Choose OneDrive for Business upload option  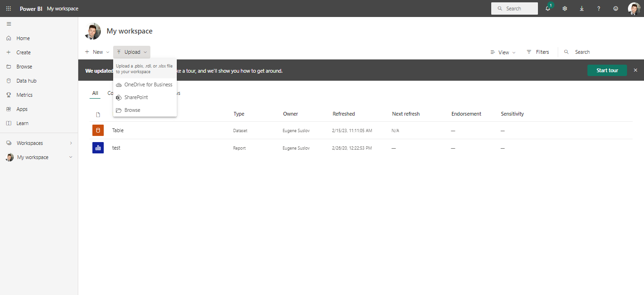click(145, 84)
